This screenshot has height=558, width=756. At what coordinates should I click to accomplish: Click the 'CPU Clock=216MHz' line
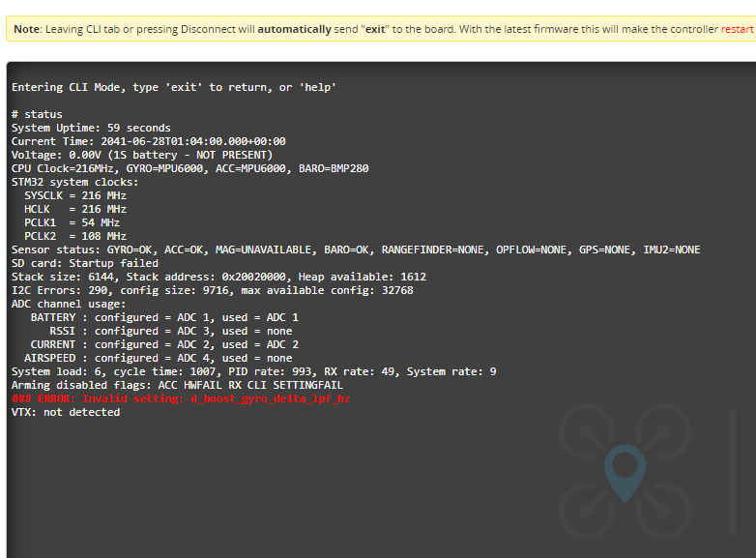189,168
